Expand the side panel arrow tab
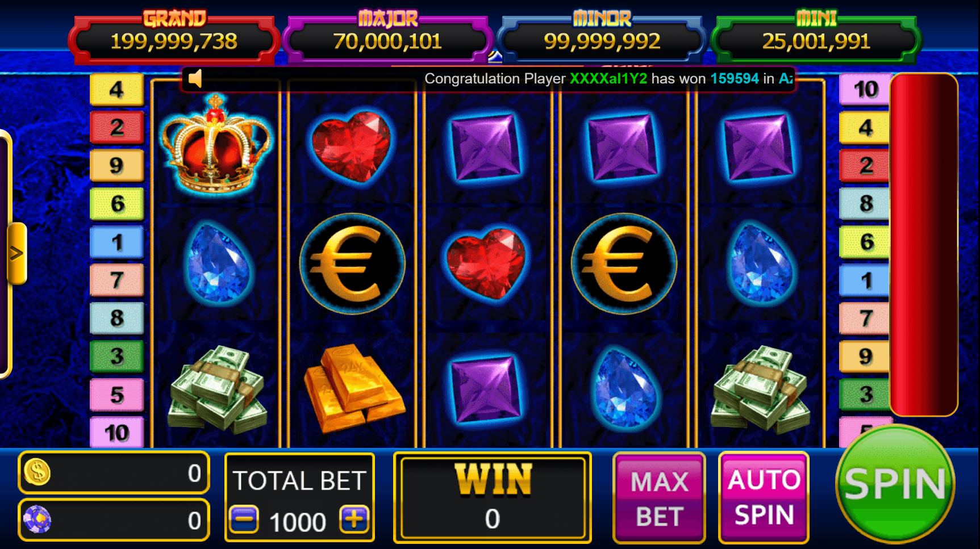Image resolution: width=980 pixels, height=549 pixels. (x=16, y=253)
